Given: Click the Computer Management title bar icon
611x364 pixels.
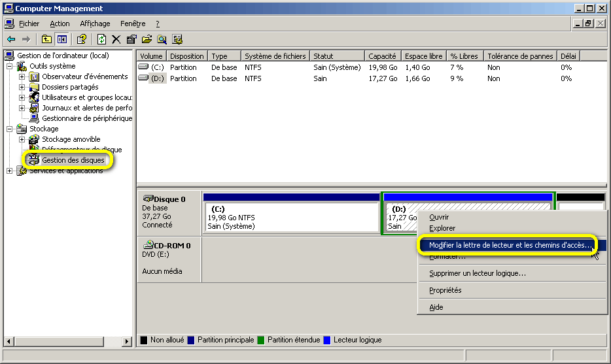Looking at the screenshot, I should pos(9,8).
